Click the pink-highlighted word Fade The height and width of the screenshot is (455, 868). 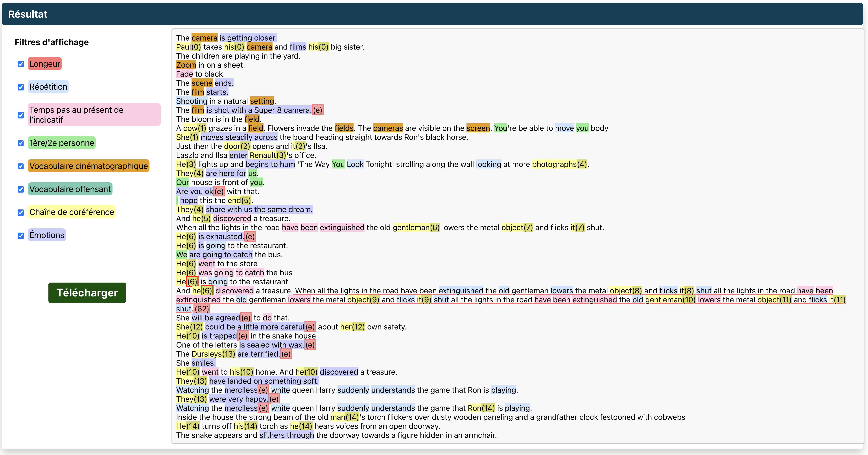[x=184, y=74]
